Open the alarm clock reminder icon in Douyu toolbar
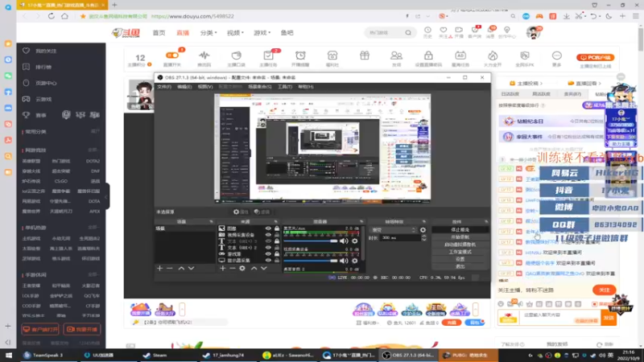 click(x=300, y=56)
